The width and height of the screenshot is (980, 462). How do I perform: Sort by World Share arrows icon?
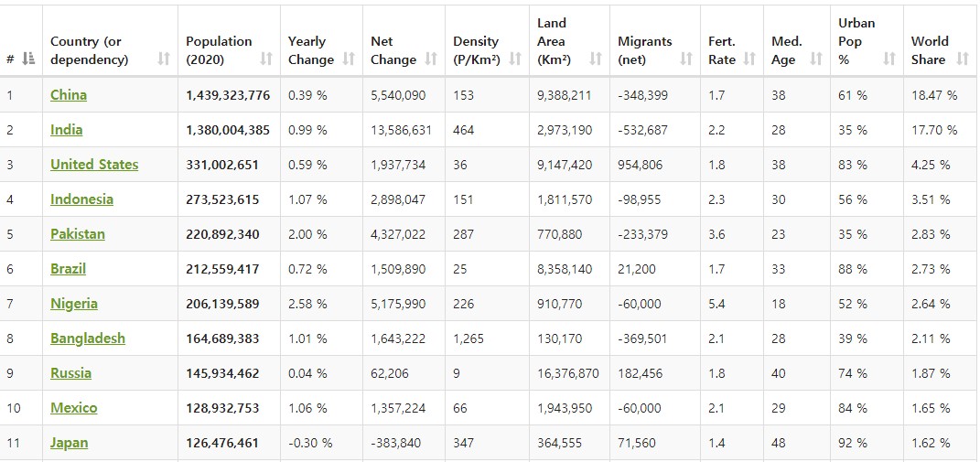click(x=963, y=59)
